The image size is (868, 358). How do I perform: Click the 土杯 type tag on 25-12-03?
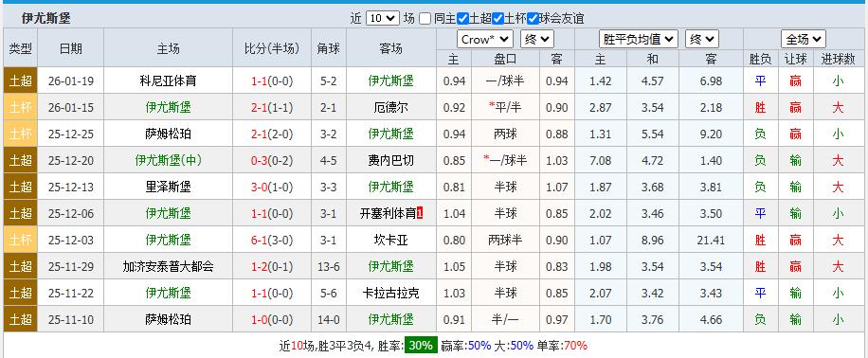point(21,241)
